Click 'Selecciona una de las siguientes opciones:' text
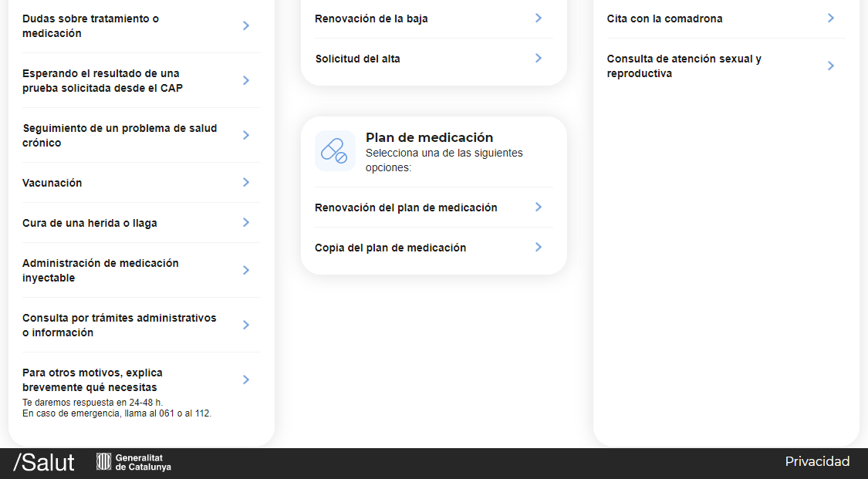The height and width of the screenshot is (479, 868). click(444, 160)
